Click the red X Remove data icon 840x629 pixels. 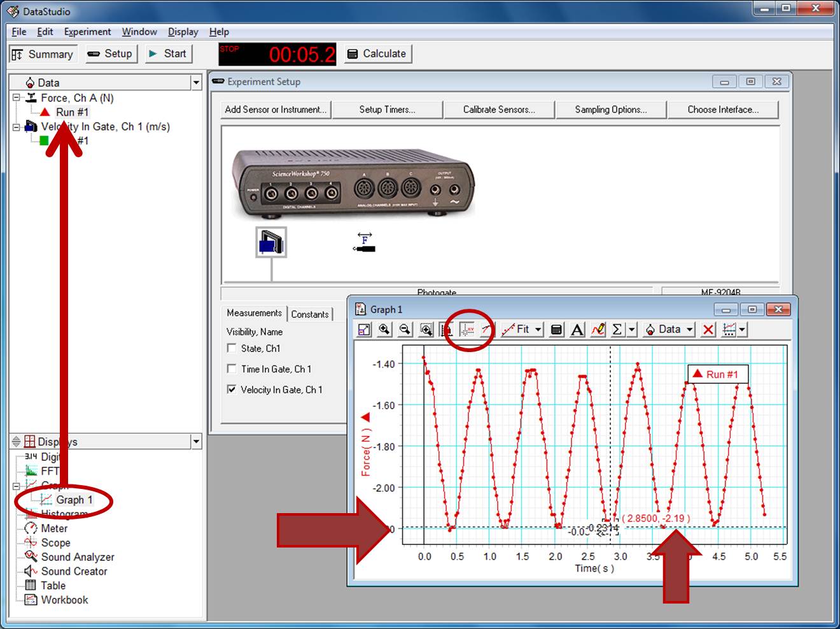pyautogui.click(x=708, y=329)
